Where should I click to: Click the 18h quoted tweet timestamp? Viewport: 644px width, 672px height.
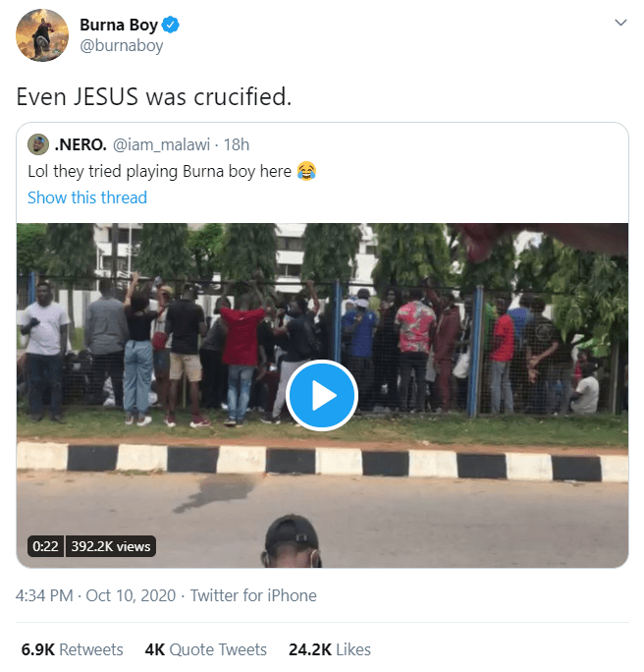237,144
